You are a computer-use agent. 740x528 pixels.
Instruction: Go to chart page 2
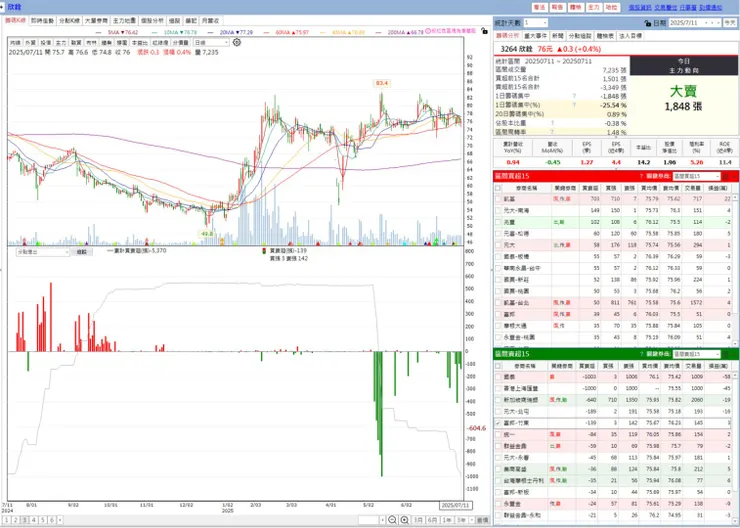tap(16, 520)
